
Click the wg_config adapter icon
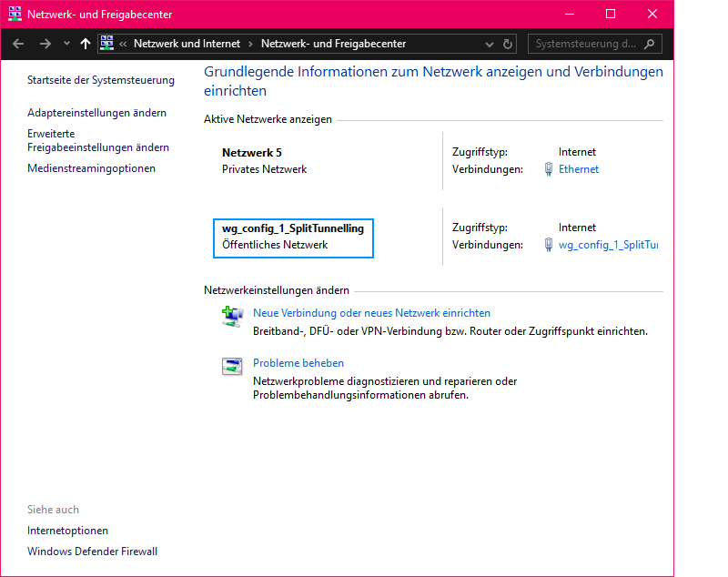[x=549, y=245]
